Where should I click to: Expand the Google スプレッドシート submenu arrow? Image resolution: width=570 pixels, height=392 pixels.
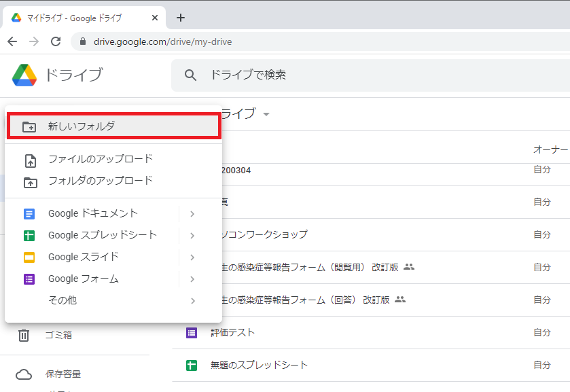tap(192, 236)
